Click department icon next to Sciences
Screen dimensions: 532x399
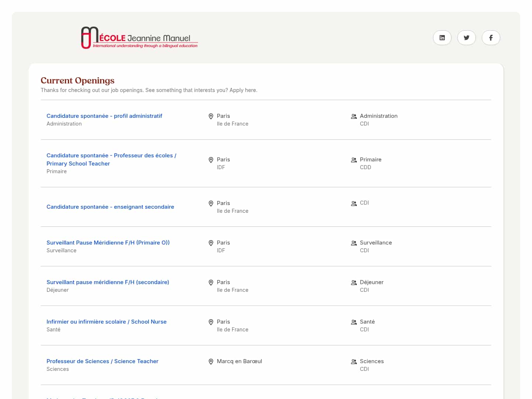354,362
